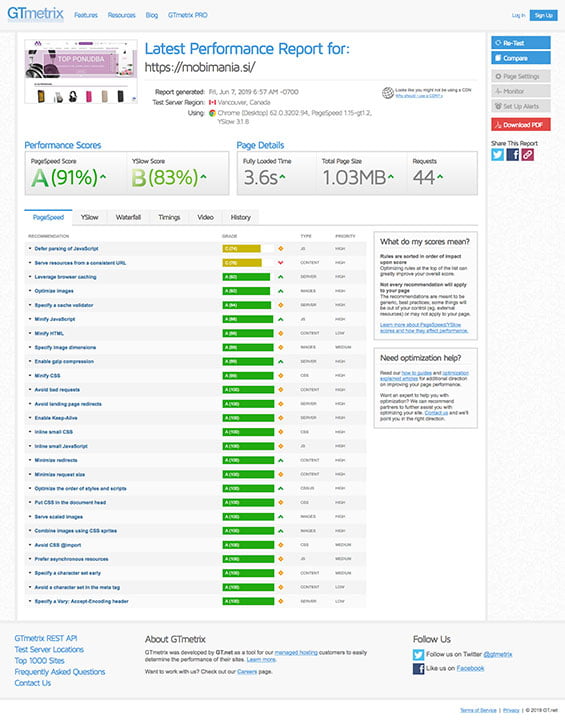Screen dimensions: 565x720
Task: Expand Serve resources from a consistent URL
Action: pos(80,263)
